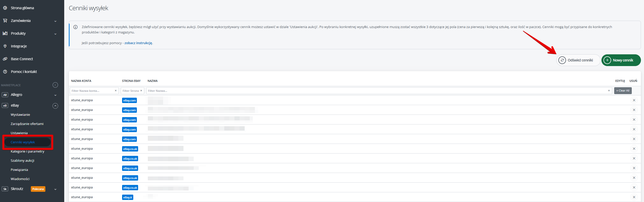Click the plus icon beside Marketplace
This screenshot has height=202, width=644.
(55, 85)
